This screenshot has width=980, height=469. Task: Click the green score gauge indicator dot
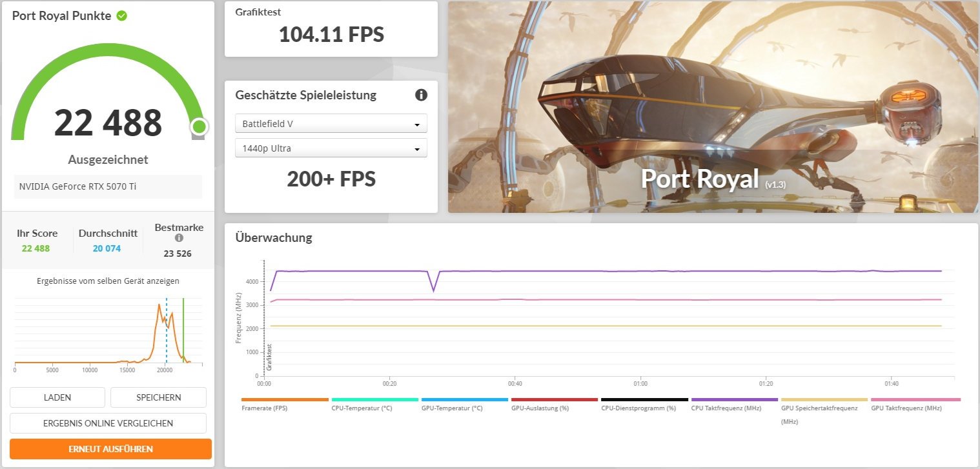pyautogui.click(x=199, y=126)
